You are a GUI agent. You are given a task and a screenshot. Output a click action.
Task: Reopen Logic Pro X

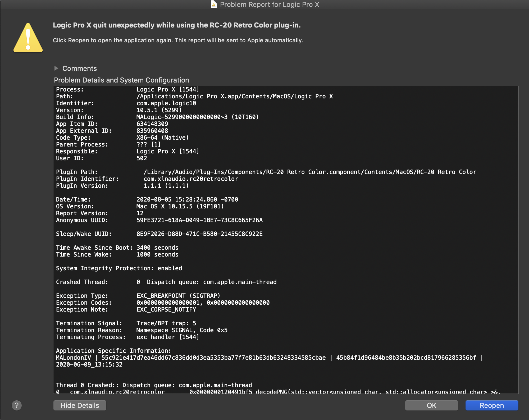(492, 405)
